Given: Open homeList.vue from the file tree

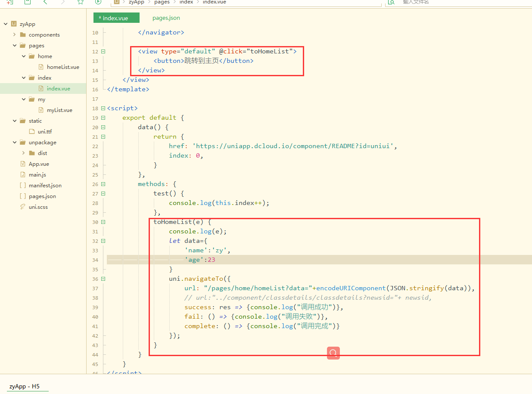Looking at the screenshot, I should click(63, 67).
